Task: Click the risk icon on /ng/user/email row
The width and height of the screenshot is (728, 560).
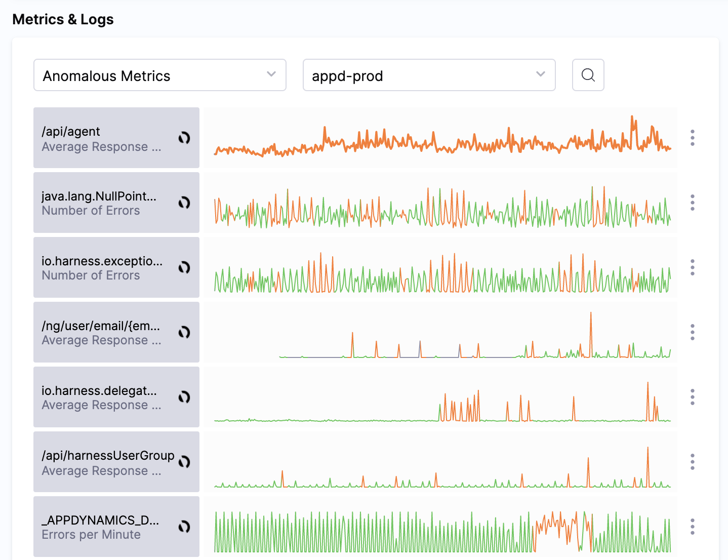Action: [184, 332]
